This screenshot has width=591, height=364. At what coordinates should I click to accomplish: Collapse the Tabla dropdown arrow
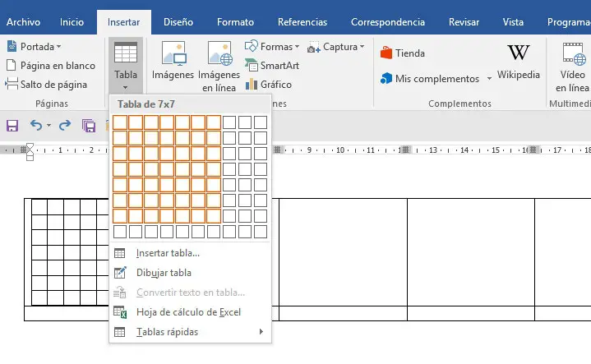(125, 88)
